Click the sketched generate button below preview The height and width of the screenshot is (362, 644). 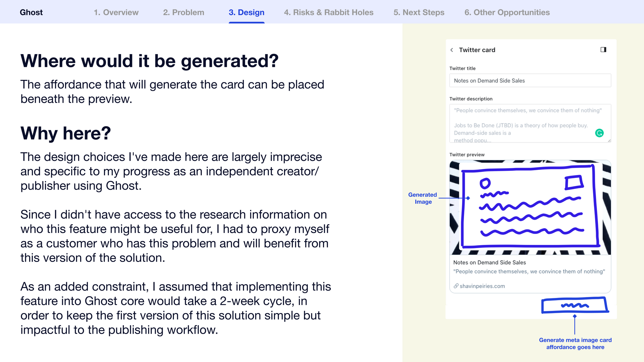click(x=575, y=305)
